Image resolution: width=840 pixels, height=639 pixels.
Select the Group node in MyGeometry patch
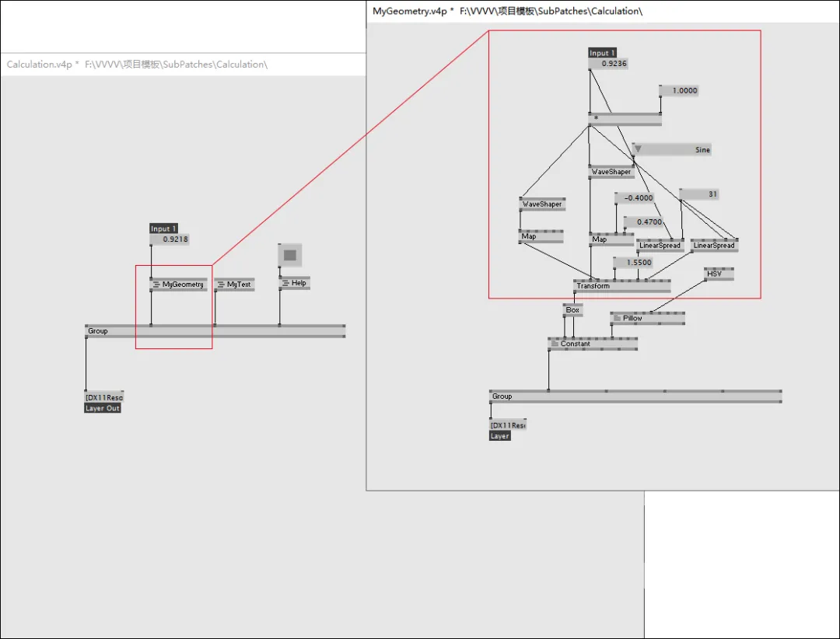(x=635, y=396)
